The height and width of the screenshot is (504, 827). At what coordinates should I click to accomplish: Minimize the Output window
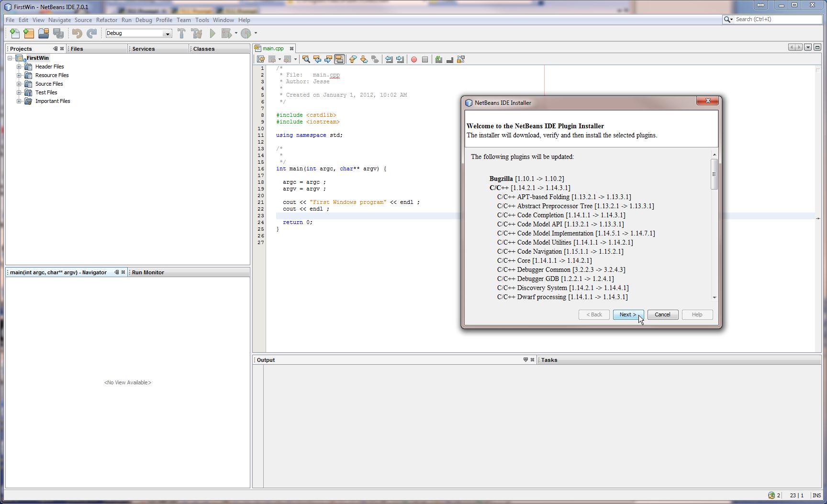click(525, 360)
